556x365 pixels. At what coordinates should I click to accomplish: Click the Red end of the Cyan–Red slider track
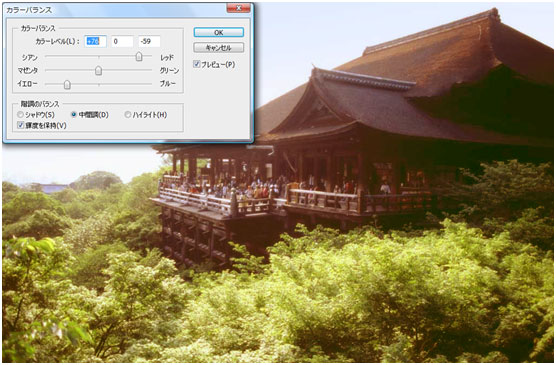150,56
